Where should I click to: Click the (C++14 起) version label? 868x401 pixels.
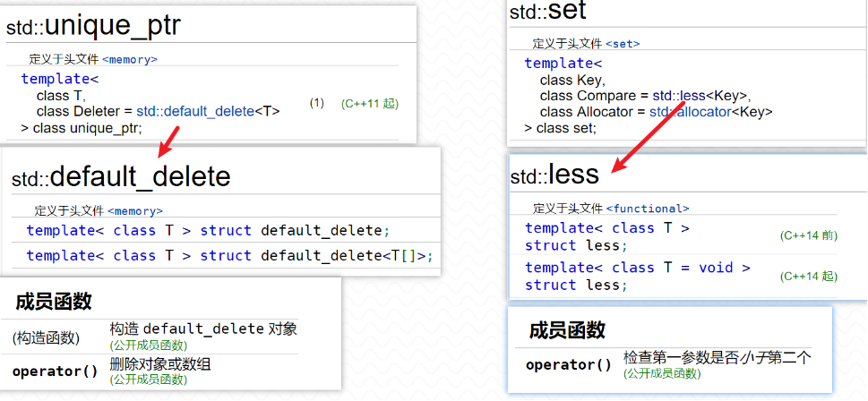(809, 276)
